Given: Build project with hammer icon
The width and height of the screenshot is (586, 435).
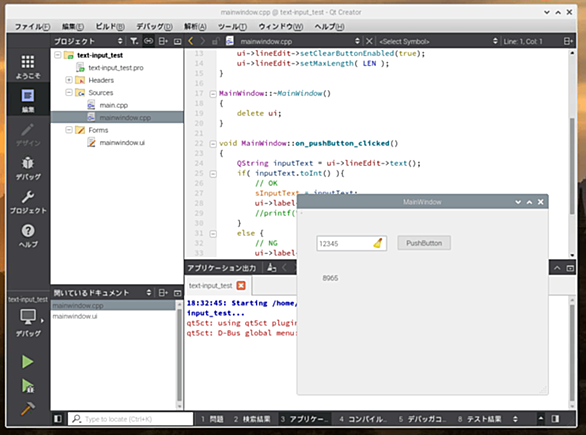Looking at the screenshot, I should coord(28,408).
